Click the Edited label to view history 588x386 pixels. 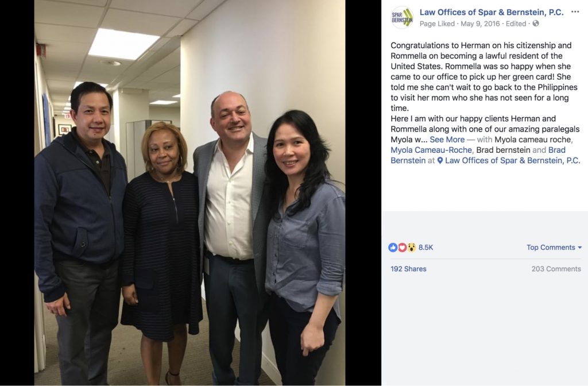(516, 24)
